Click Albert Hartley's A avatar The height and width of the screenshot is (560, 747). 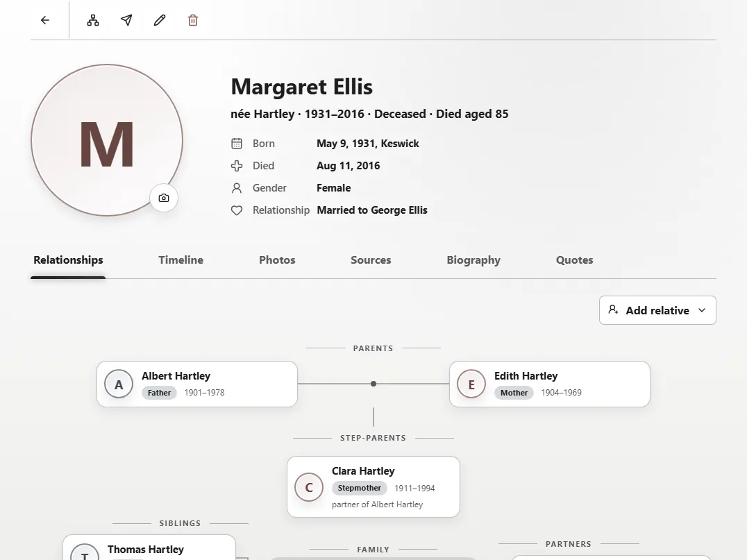[119, 384]
